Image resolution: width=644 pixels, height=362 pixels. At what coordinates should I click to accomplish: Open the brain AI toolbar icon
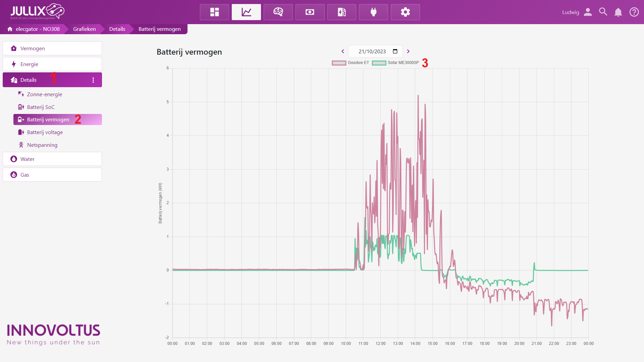(x=278, y=12)
